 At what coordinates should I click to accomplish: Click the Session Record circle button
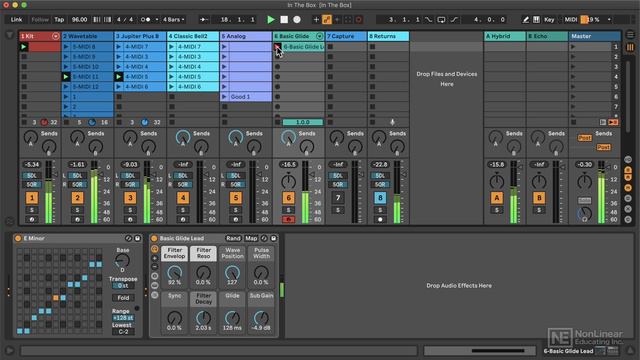click(x=359, y=19)
